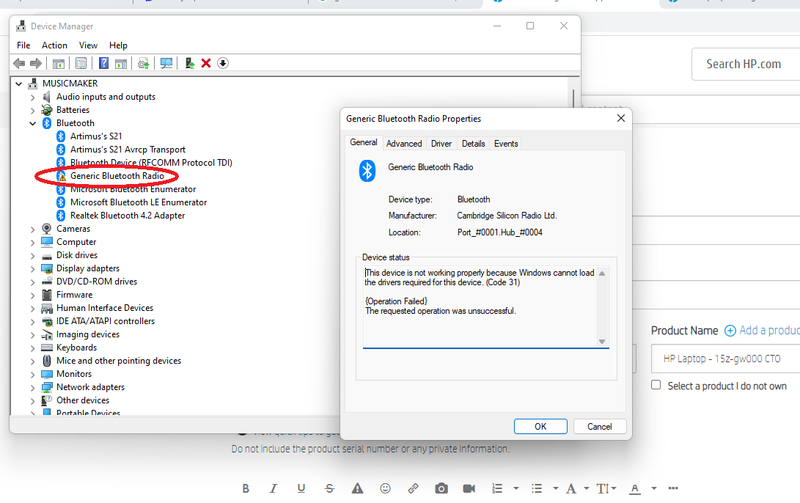Expand the Batteries category
800x503 pixels.
pyautogui.click(x=33, y=110)
